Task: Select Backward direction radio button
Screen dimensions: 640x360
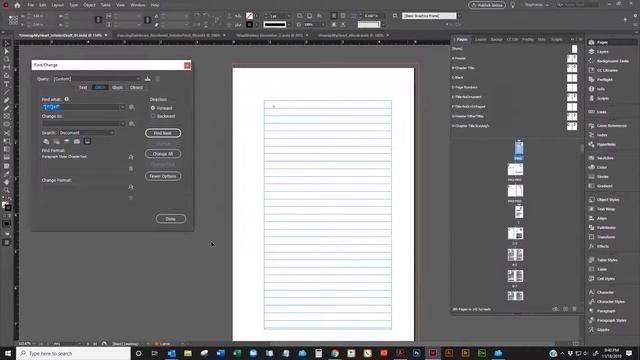Action: point(153,116)
